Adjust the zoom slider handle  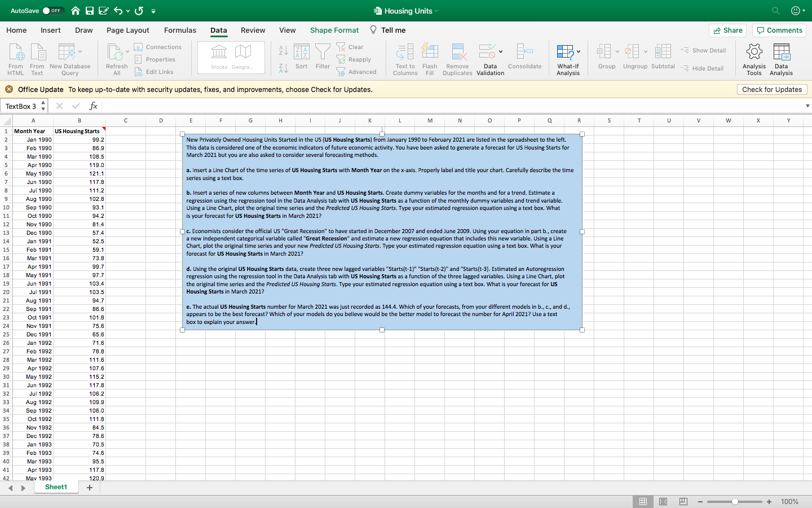[x=735, y=501]
